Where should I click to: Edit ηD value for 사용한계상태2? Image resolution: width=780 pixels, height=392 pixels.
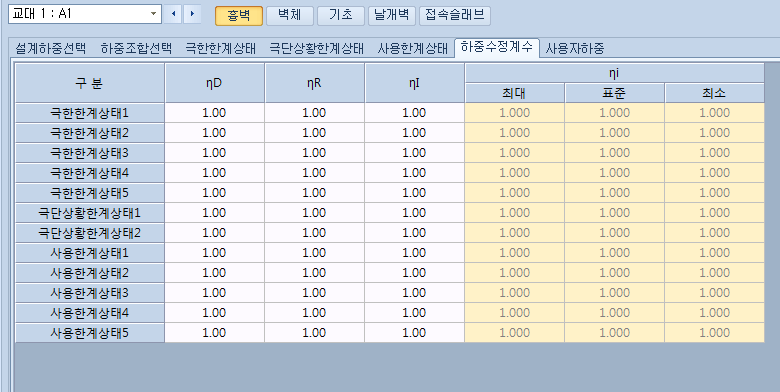click(214, 273)
